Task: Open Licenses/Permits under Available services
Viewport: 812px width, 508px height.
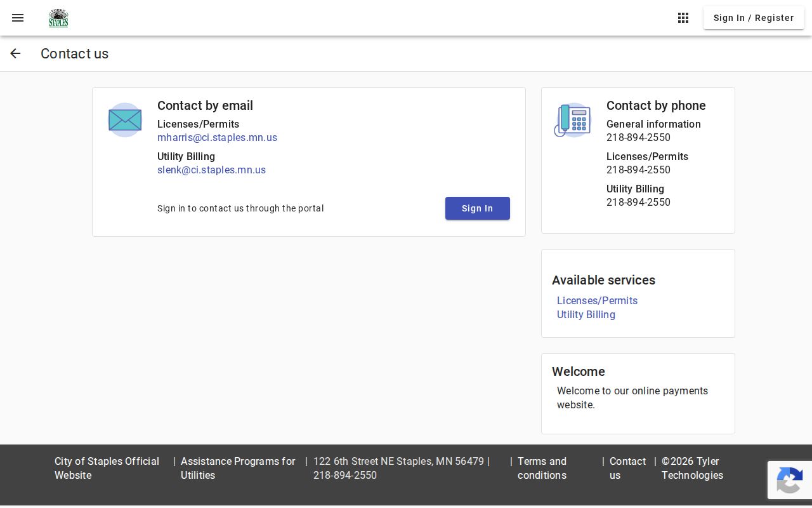Action: coord(597,301)
